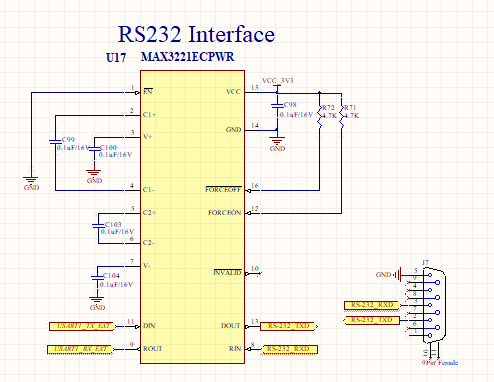The width and height of the screenshot is (494, 382).
Task: Click the INVALID pin label
Action: pos(227,272)
